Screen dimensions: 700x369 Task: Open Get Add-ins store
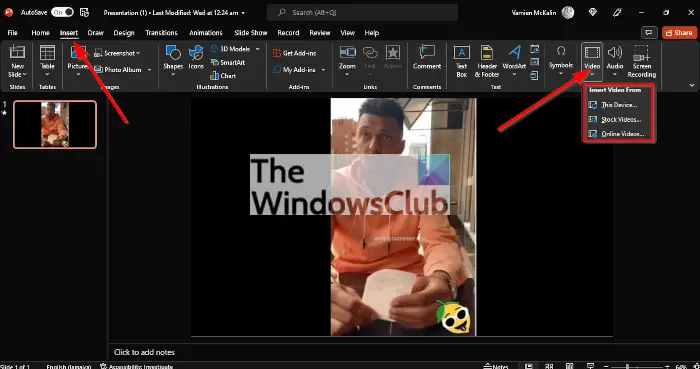(294, 53)
